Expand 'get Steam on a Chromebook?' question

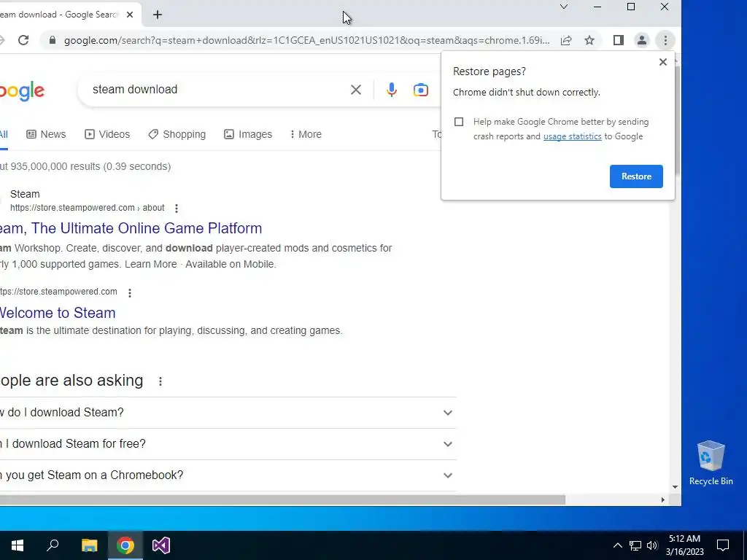[228, 475]
